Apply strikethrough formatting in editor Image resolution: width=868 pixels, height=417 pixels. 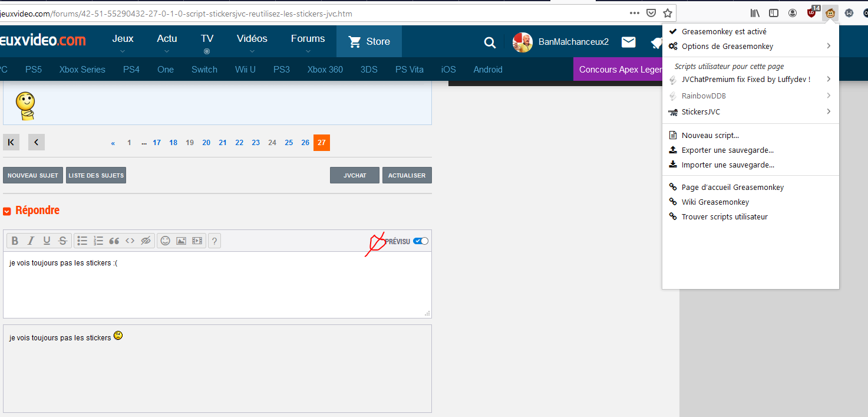pos(62,241)
